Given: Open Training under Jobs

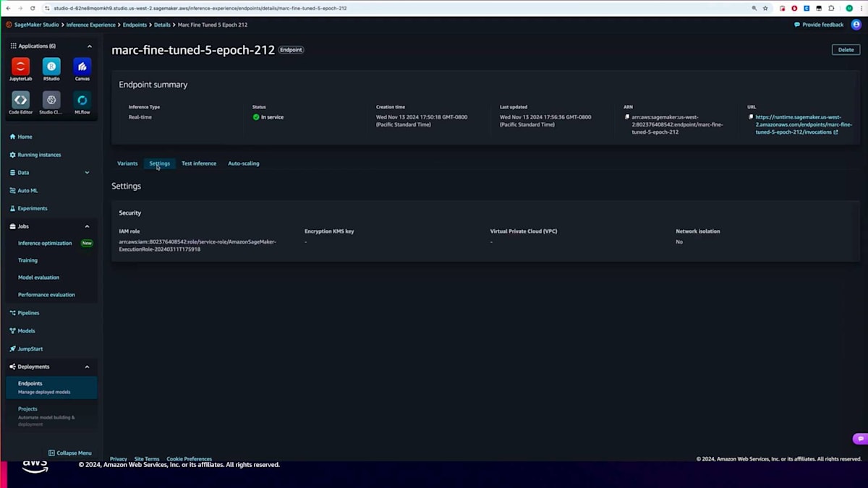Looking at the screenshot, I should [27, 260].
